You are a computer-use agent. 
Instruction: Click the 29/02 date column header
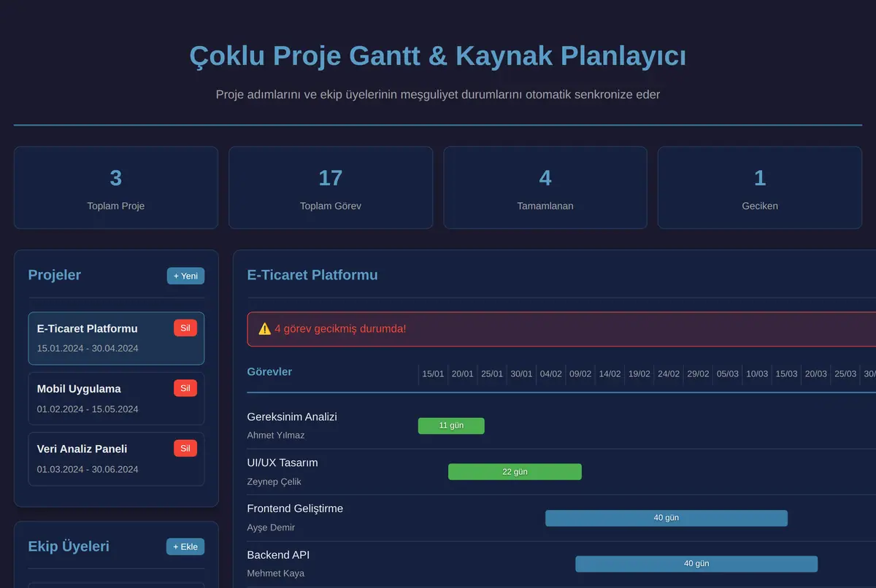(x=698, y=374)
